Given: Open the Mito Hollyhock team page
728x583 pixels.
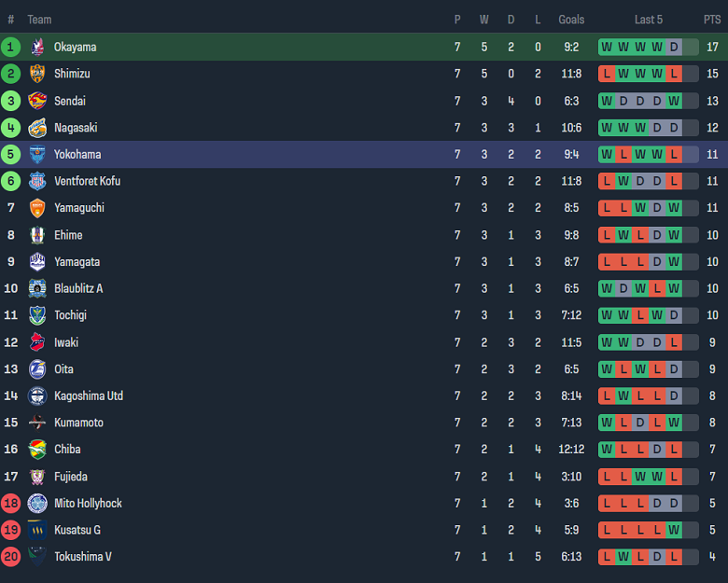Looking at the screenshot, I should coord(88,504).
